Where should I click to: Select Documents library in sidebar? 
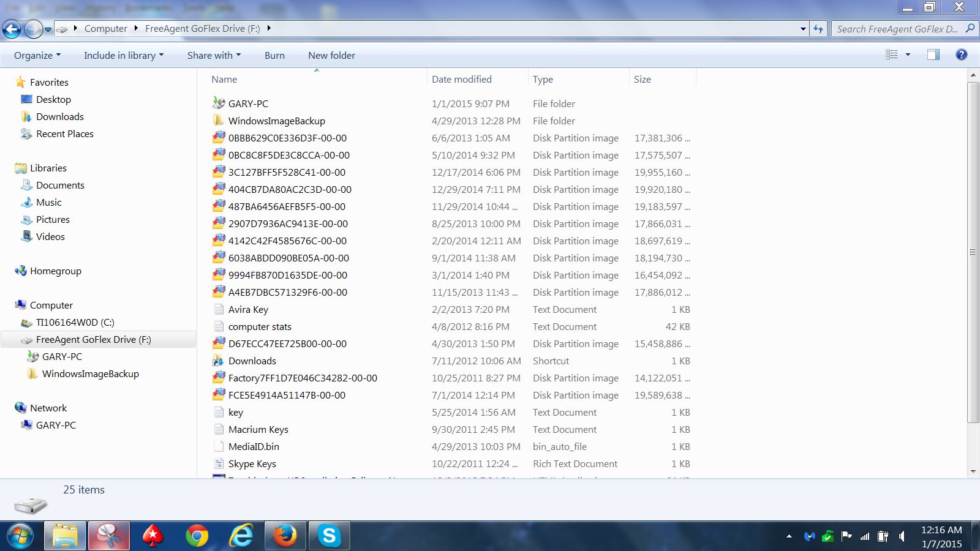point(60,185)
